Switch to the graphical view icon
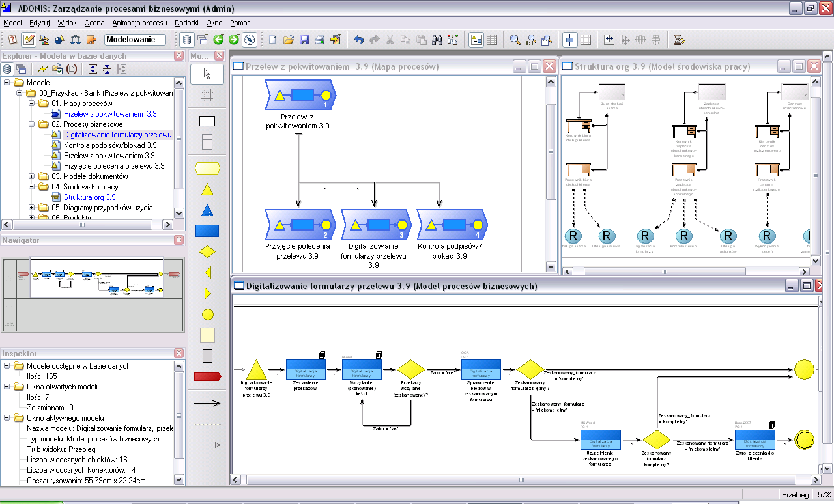This screenshot has width=834, height=504. (476, 40)
